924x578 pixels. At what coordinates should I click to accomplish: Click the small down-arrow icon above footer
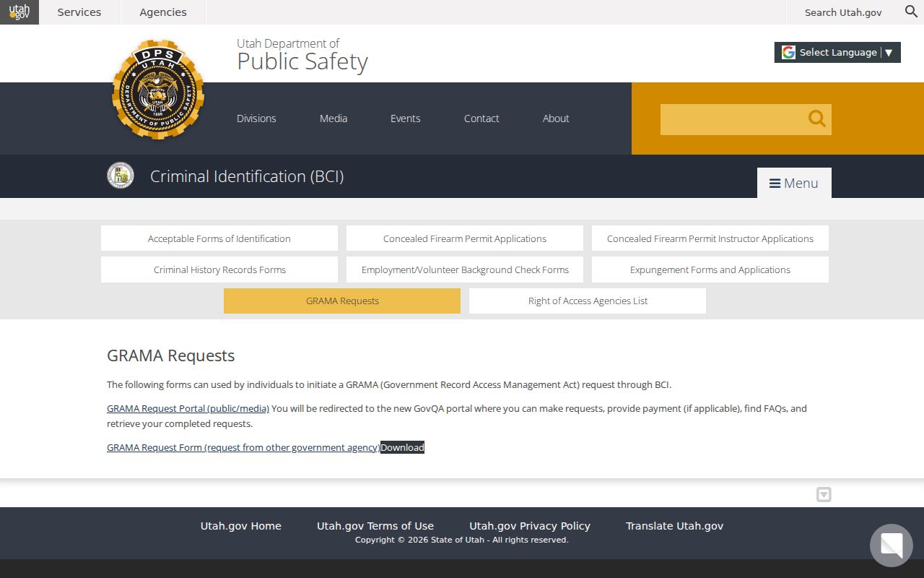pos(824,494)
